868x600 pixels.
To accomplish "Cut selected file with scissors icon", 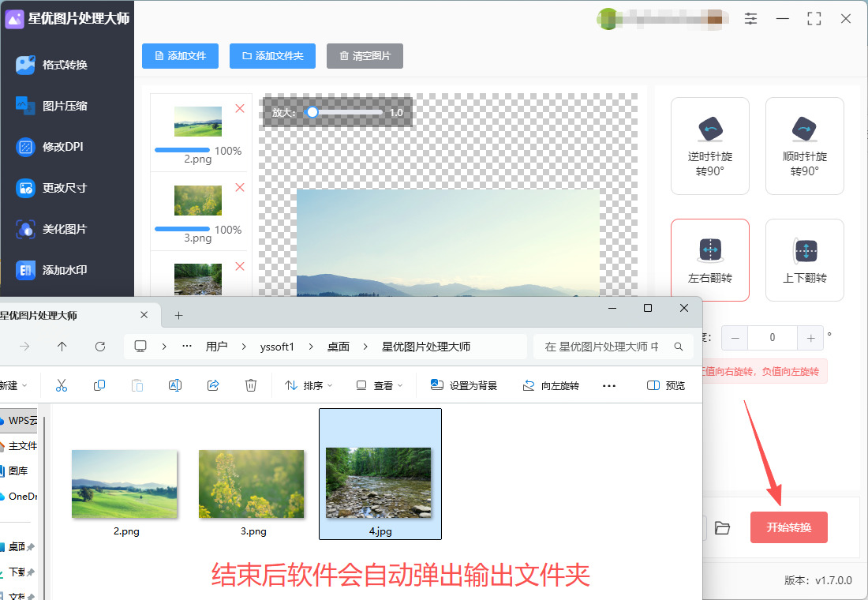I will (x=62, y=385).
